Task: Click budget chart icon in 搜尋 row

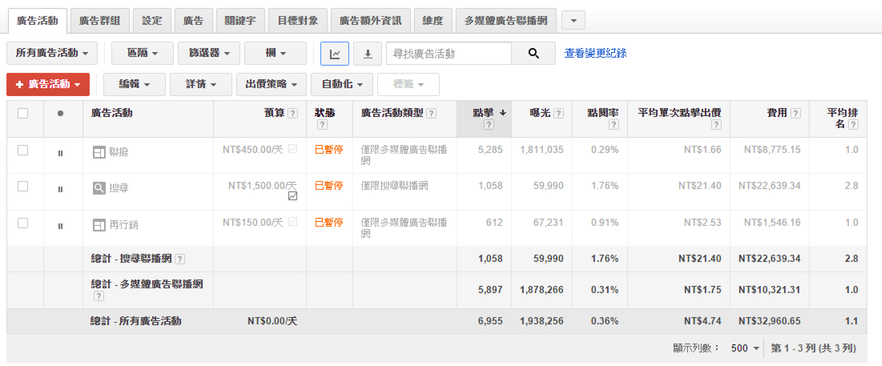Action: [x=292, y=196]
